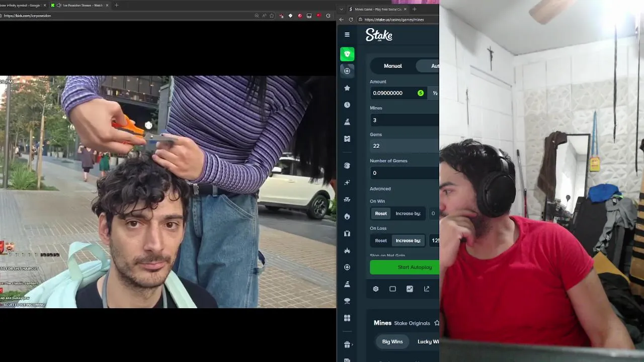Click the round table icon in Stake sidebar

[347, 301]
